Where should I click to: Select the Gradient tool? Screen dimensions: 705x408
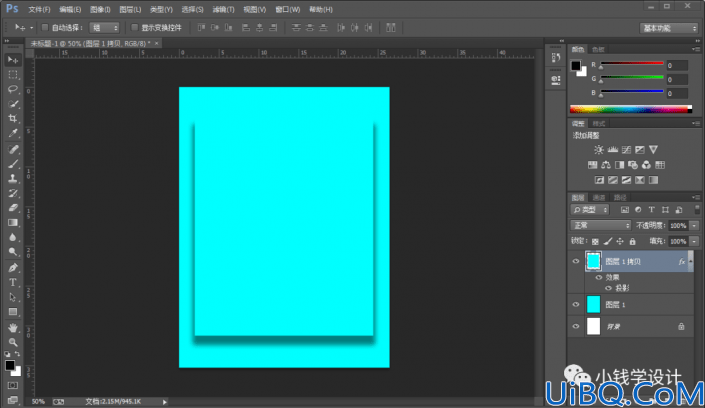pos(13,223)
